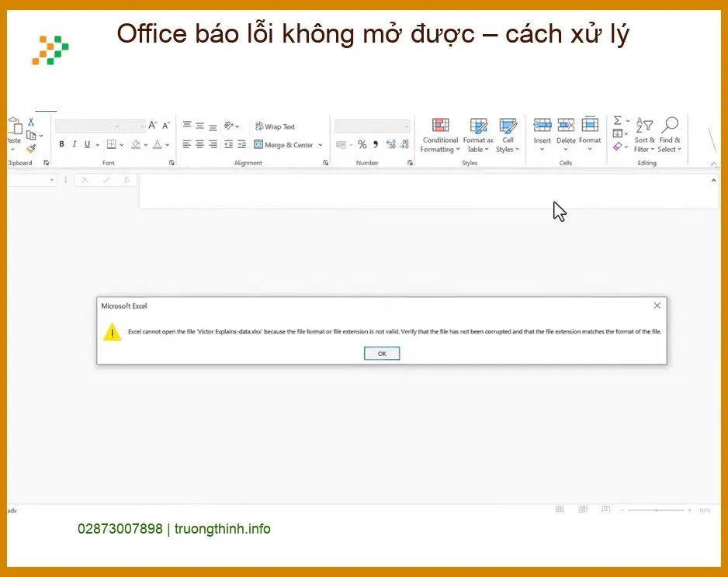Click Accounting Number Format icon
This screenshot has width=728, height=577.
pos(341,145)
